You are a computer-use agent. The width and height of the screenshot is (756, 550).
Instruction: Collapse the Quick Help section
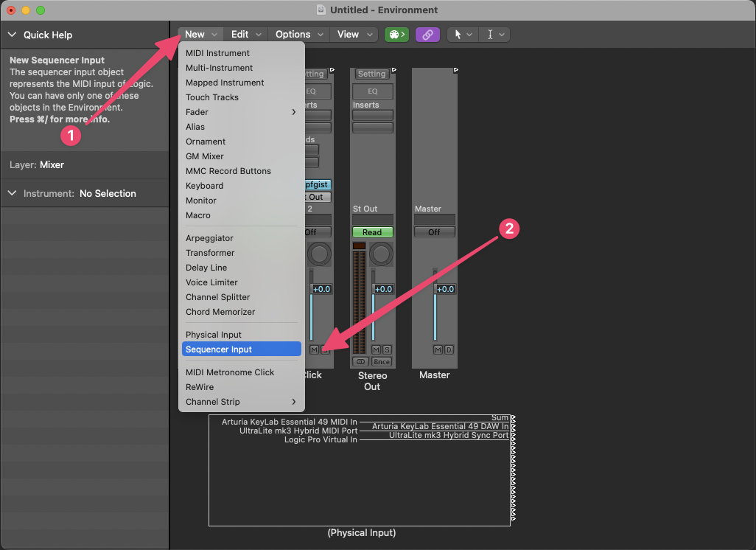point(13,35)
